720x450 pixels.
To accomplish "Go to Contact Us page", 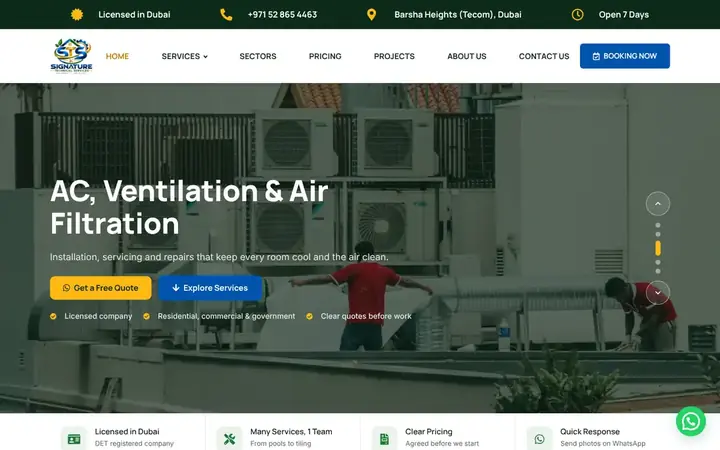I will click(x=544, y=56).
